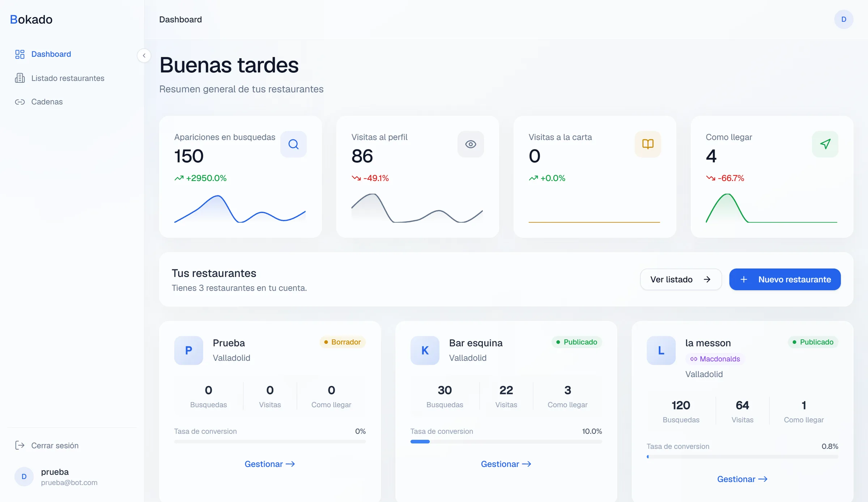Click the Visitas al perfil line chart
Viewport: 868px width, 502px height.
click(x=417, y=208)
